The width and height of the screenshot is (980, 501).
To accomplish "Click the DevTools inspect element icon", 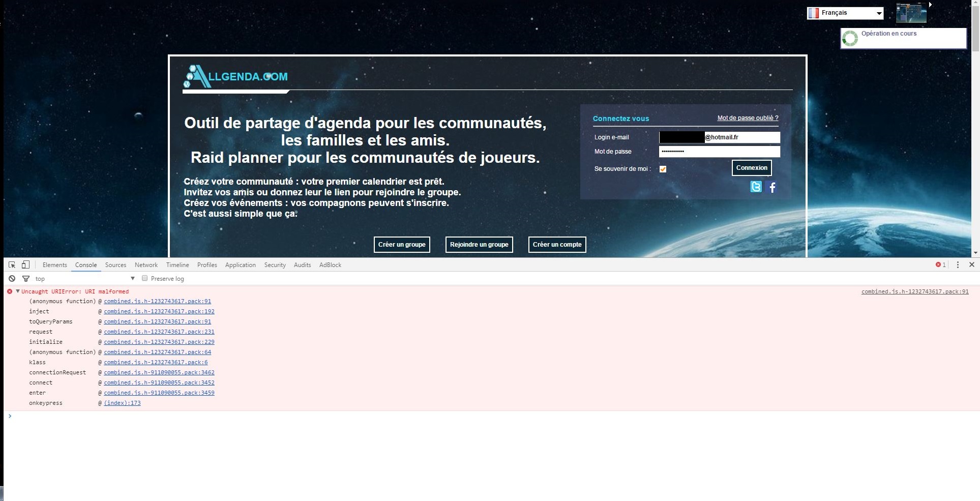I will pos(12,264).
